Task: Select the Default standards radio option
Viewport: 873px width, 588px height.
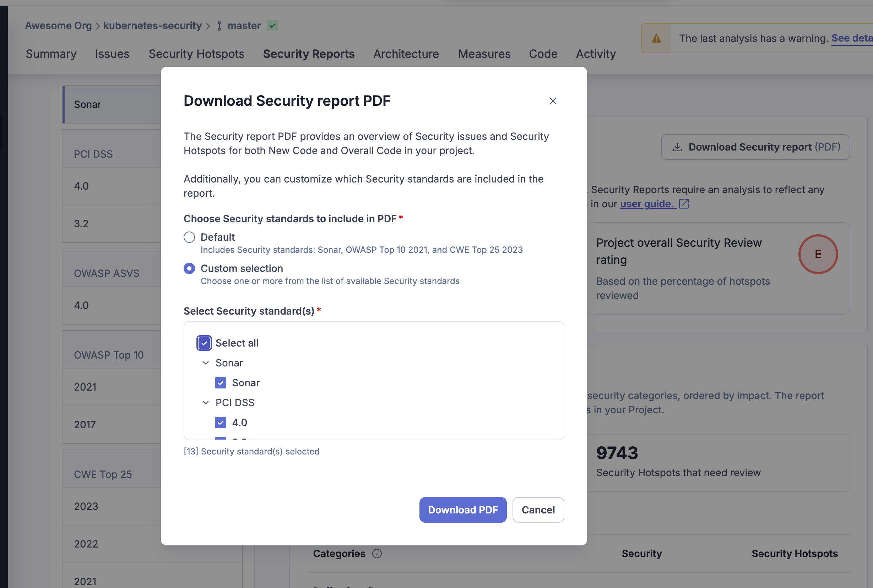Action: tap(189, 237)
